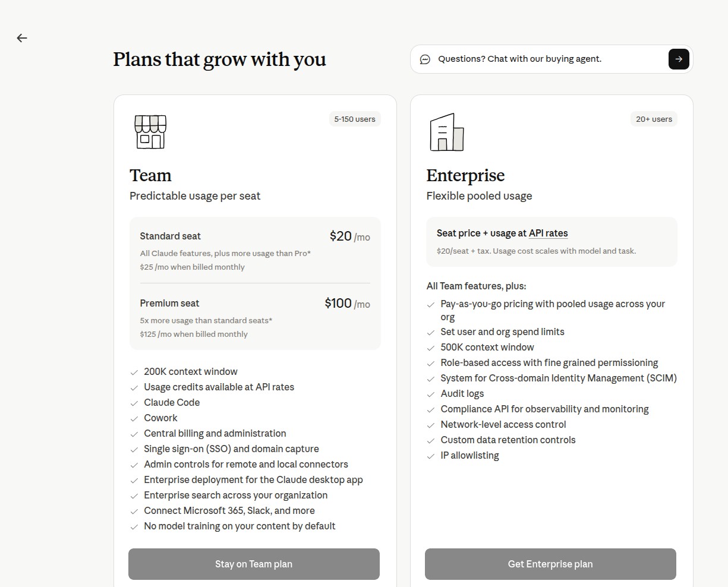728x587 pixels.
Task: Select the Standard seat pricing row
Action: point(255,251)
